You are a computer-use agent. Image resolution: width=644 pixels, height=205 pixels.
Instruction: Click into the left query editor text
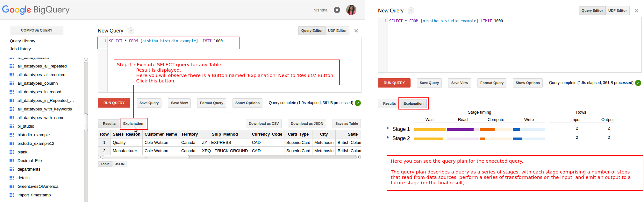(x=166, y=41)
